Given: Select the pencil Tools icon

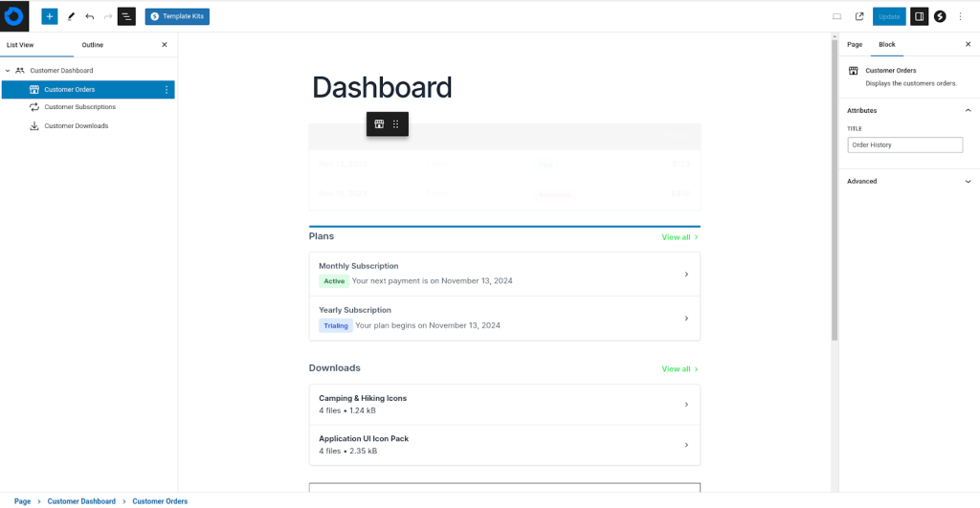Looking at the screenshot, I should [x=71, y=16].
